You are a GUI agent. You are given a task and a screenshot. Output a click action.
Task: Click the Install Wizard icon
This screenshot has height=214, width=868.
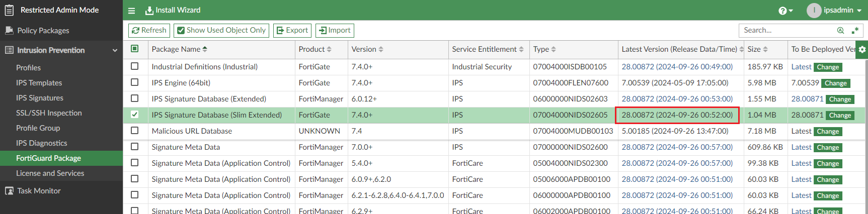point(149,11)
